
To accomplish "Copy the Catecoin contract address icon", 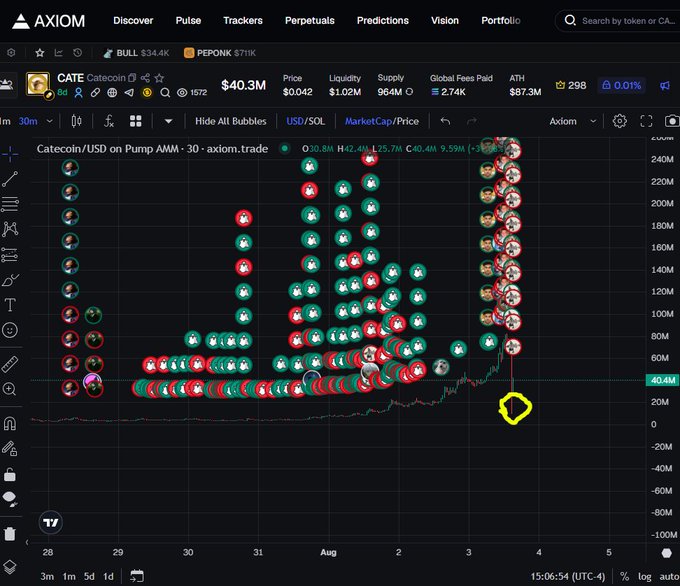I will (x=132, y=78).
